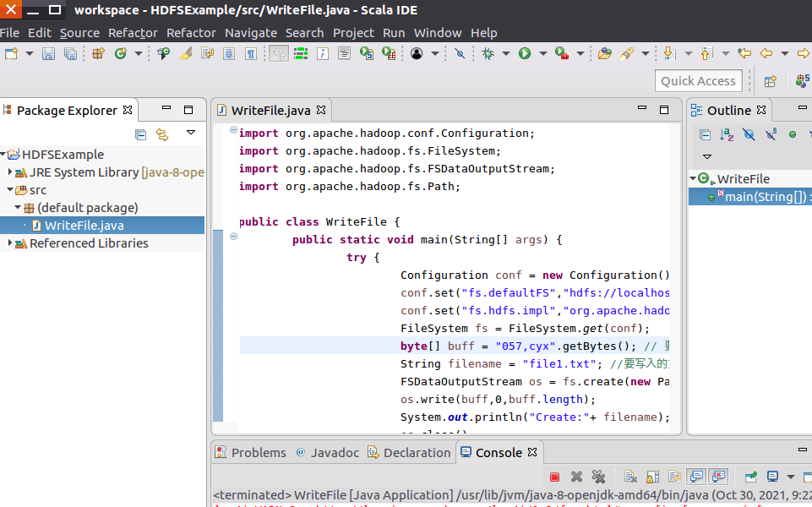Fold the main method in editor
Image resolution: width=812 pixels, height=507 pixels.
[x=233, y=236]
